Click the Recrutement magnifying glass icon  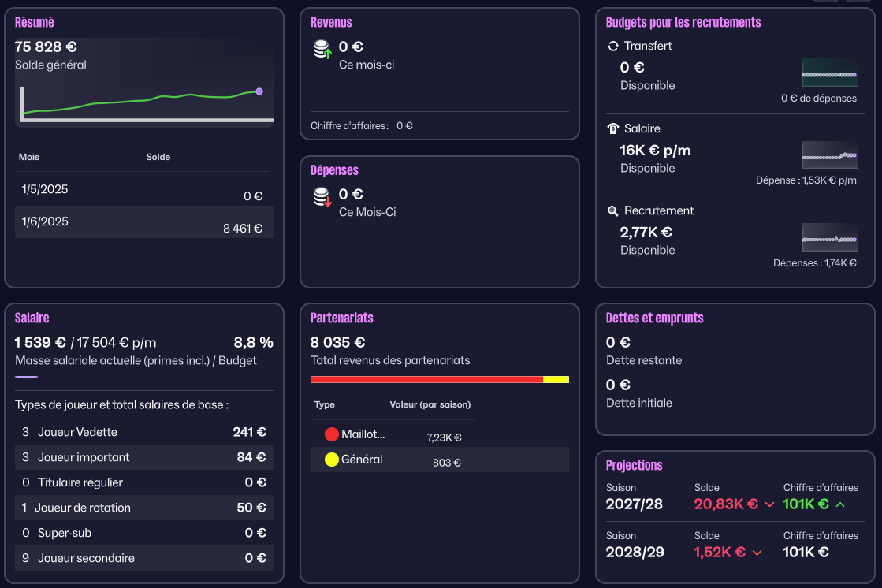click(x=613, y=211)
